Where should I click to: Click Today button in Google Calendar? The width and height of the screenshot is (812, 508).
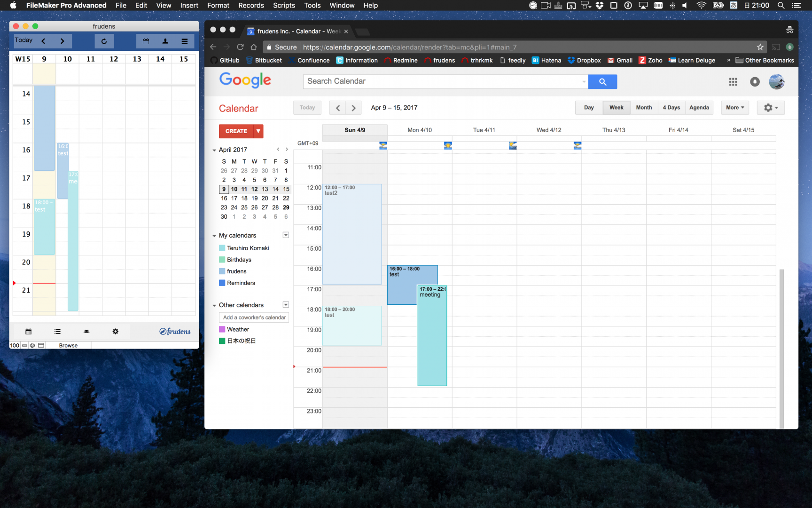tap(307, 108)
